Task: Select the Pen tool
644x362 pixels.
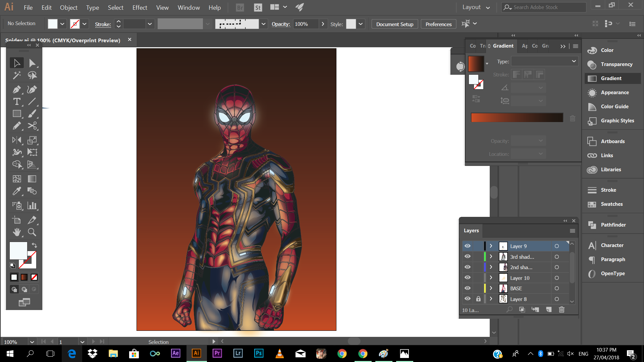Action: [x=17, y=89]
